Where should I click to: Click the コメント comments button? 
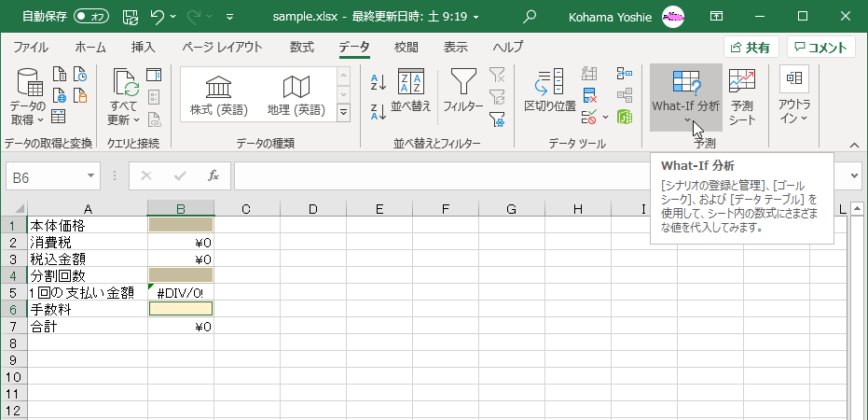tap(821, 48)
